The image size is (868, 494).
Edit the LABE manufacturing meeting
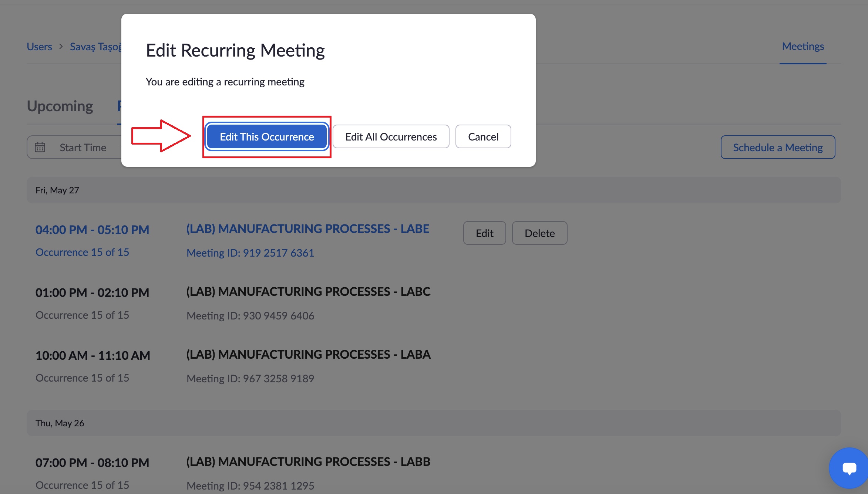click(484, 233)
